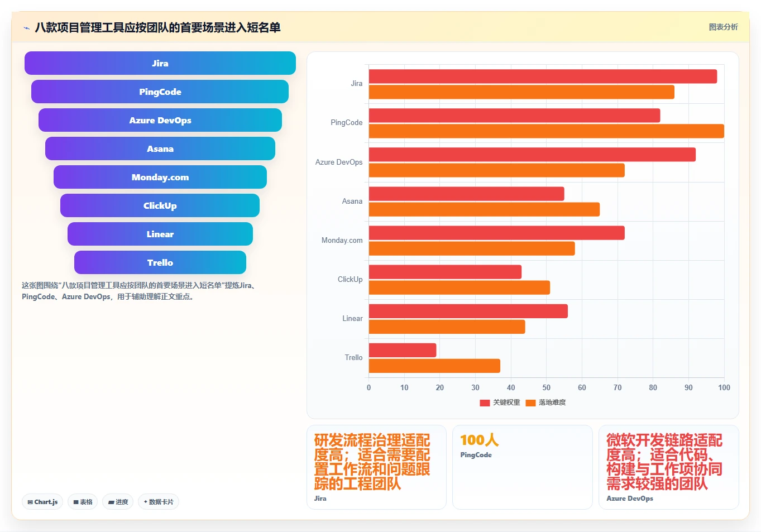This screenshot has height=532, width=761.
Task: Click the x-axis tick value 100
Action: coord(724,387)
